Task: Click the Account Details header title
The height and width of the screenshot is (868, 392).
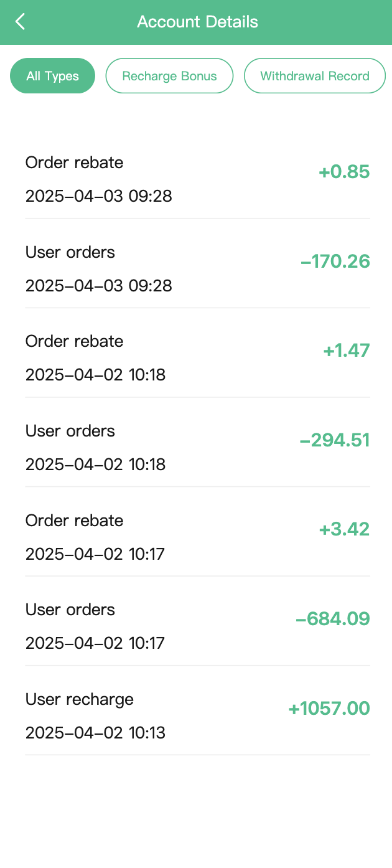Action: (197, 22)
